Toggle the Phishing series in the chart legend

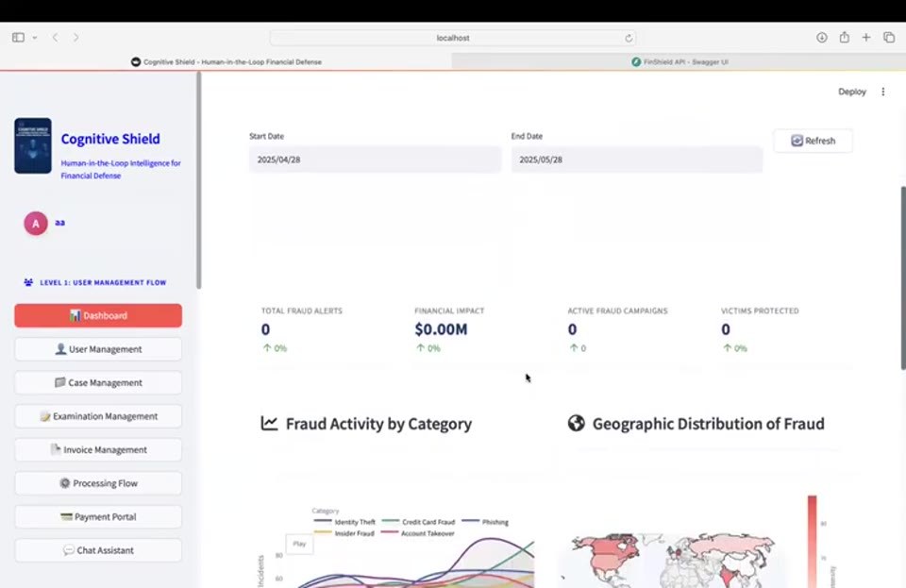pos(485,522)
